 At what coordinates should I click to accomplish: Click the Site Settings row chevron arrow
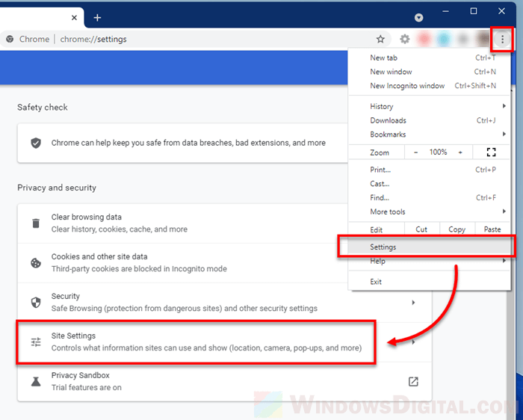pos(414,342)
